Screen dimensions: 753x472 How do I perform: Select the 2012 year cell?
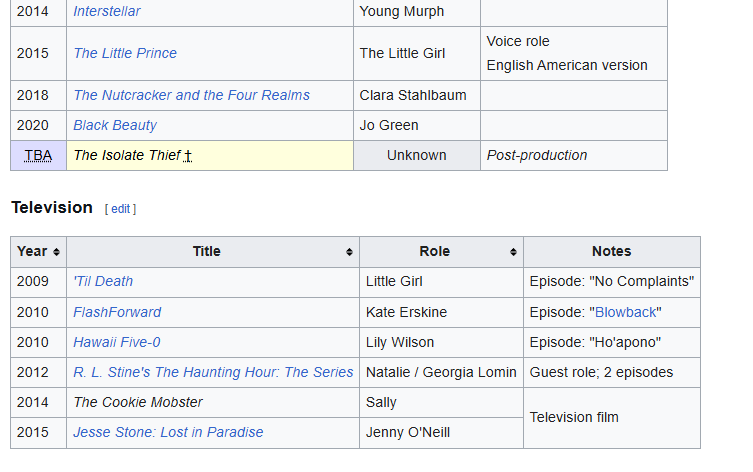(38, 372)
